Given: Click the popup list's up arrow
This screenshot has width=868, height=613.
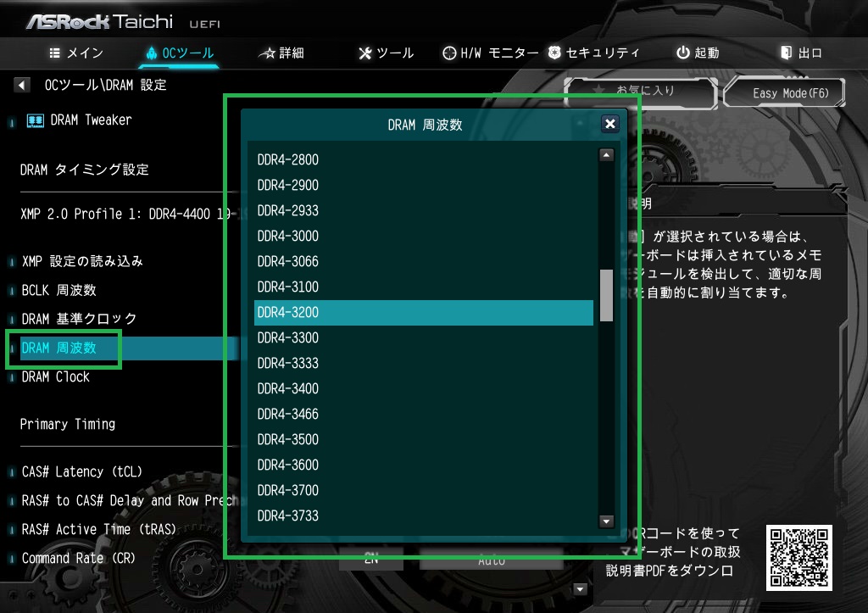Looking at the screenshot, I should (x=606, y=155).
